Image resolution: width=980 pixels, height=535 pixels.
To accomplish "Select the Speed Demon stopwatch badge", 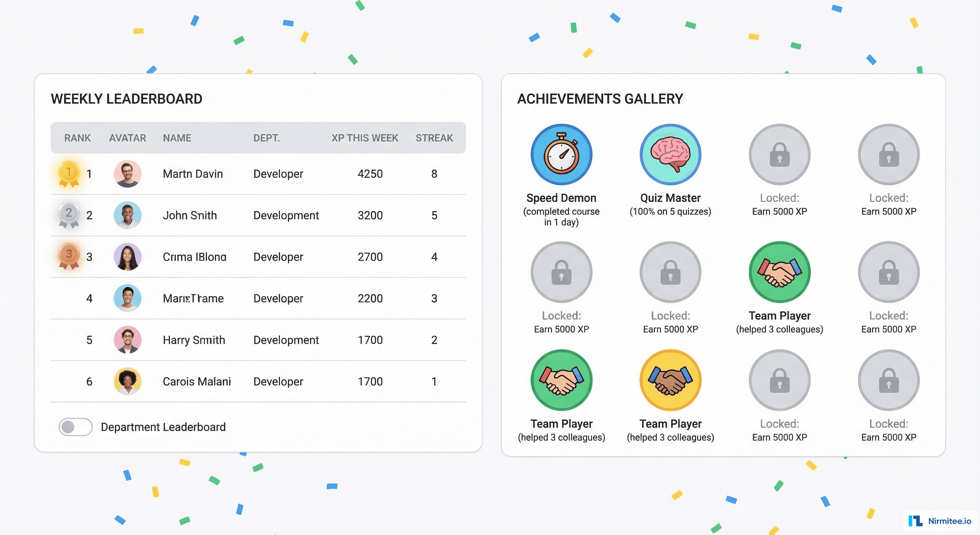I will [x=561, y=154].
